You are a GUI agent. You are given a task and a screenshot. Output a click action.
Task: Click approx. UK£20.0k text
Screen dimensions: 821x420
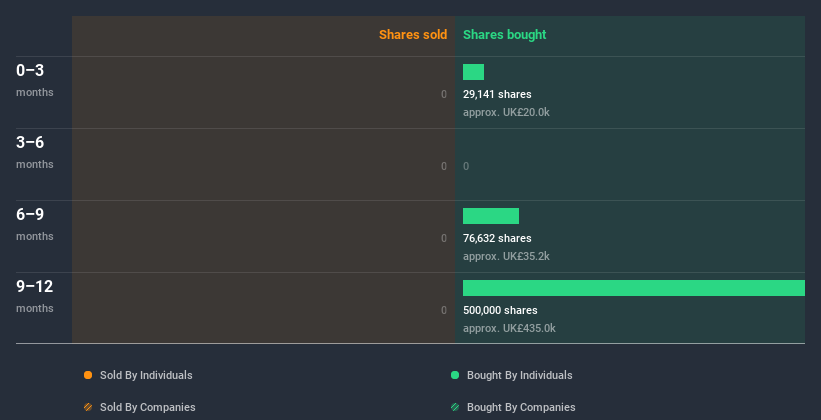(506, 112)
